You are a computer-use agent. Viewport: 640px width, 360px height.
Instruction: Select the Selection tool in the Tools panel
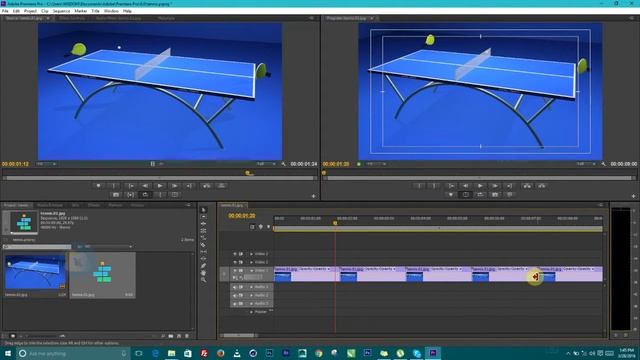(x=203, y=210)
